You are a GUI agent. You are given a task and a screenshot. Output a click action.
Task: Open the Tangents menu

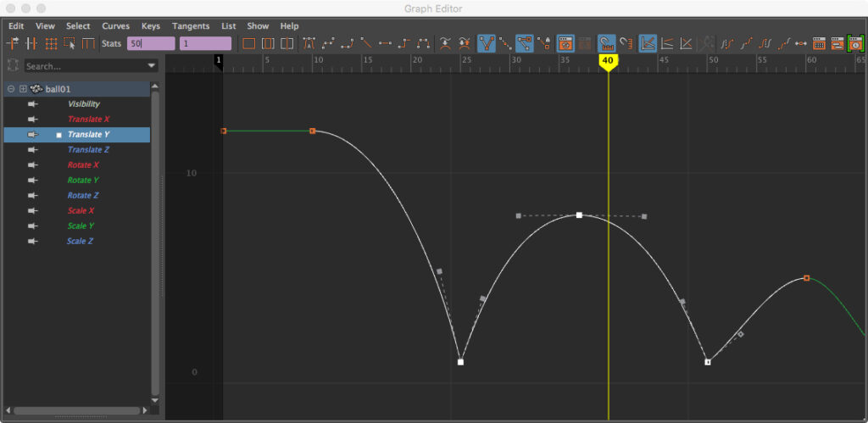190,26
